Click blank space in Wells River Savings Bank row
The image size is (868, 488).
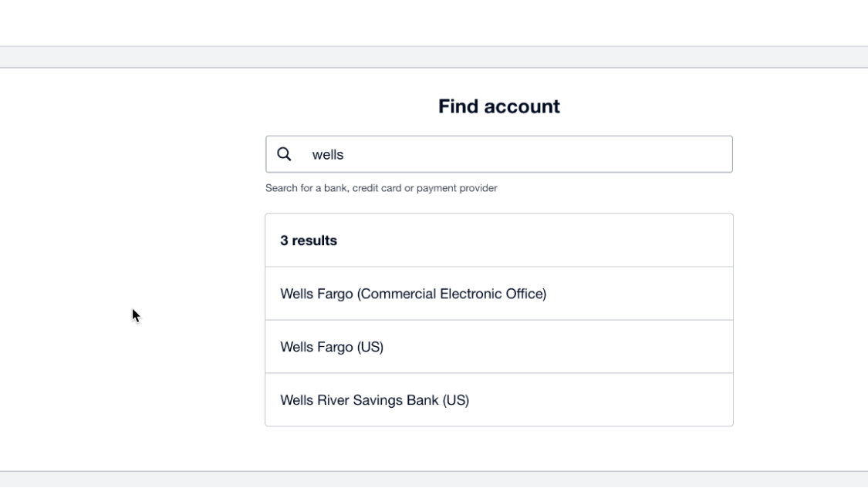click(x=617, y=400)
